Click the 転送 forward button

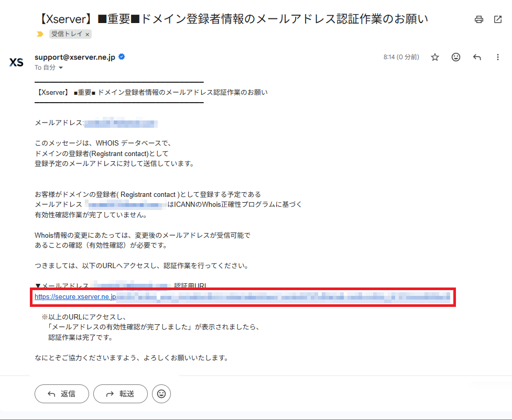(x=120, y=394)
